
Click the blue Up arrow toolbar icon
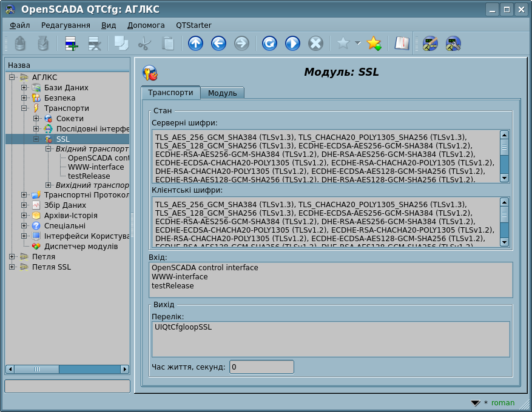195,43
